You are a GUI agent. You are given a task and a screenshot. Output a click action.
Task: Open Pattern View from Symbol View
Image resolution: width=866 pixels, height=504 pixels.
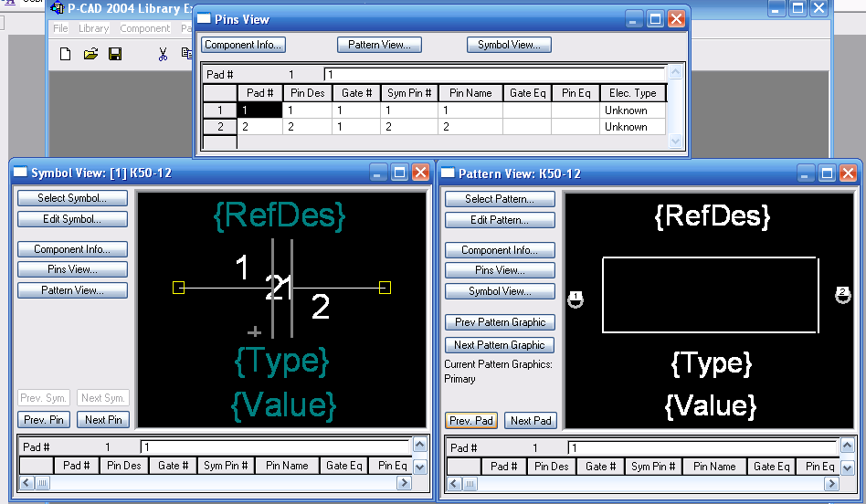click(x=72, y=290)
